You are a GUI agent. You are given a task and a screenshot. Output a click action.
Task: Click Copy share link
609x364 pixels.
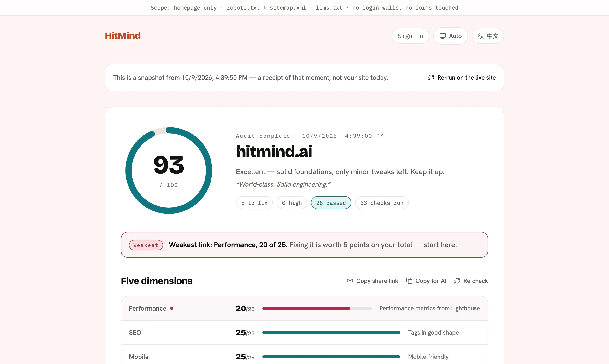click(x=372, y=281)
